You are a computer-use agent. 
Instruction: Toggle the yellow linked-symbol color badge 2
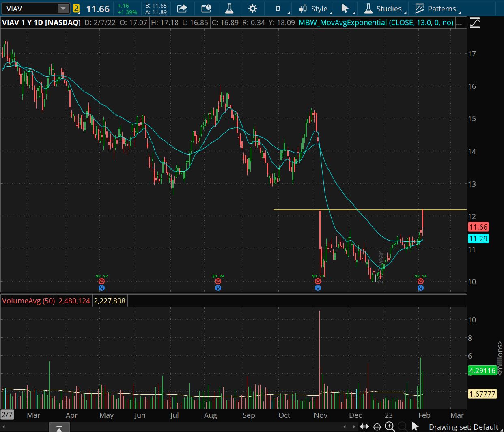click(76, 9)
